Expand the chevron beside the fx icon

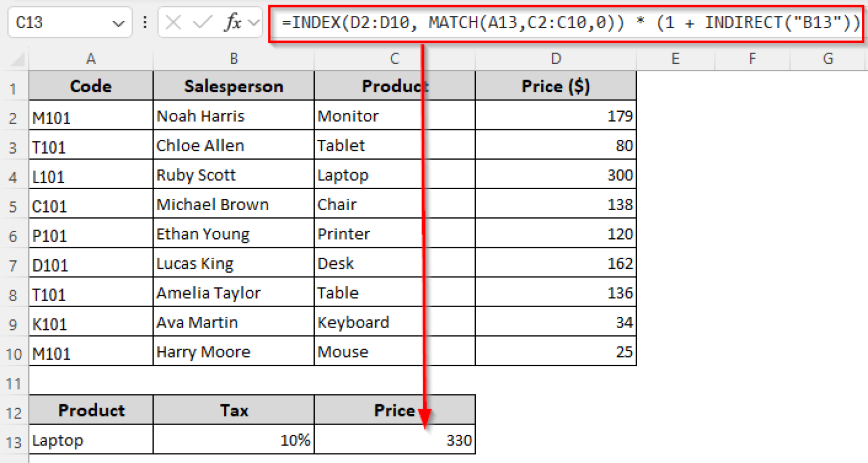(x=254, y=23)
